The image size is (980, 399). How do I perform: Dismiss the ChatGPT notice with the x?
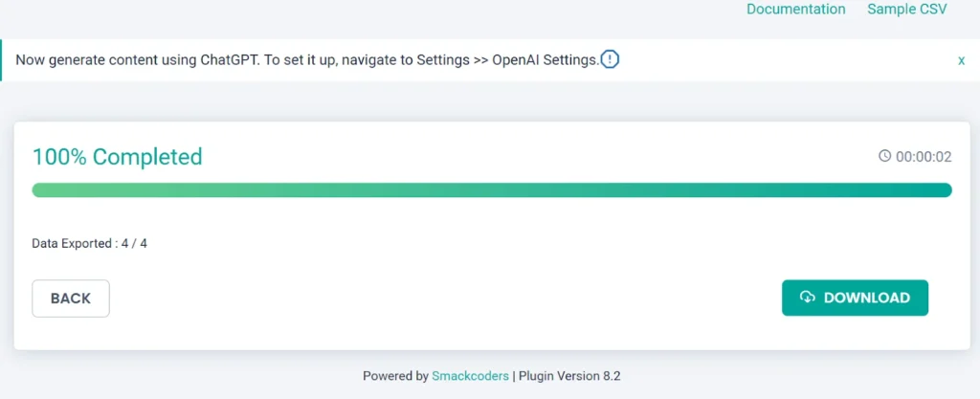961,60
